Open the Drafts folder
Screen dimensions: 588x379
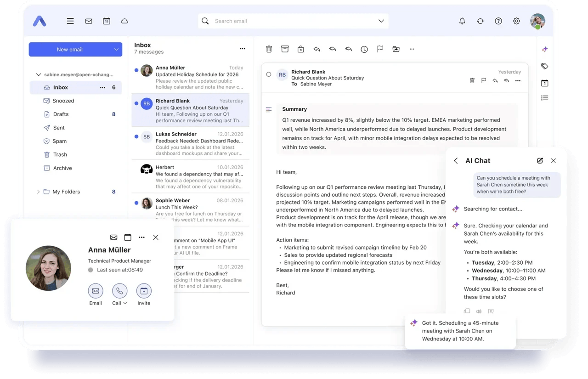[x=76, y=114]
